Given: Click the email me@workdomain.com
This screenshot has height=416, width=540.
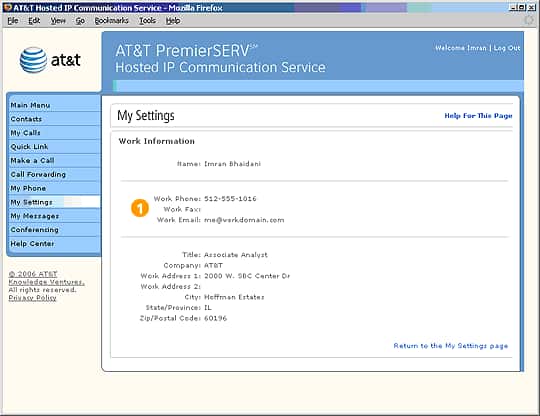Looking at the screenshot, I should coord(244,220).
